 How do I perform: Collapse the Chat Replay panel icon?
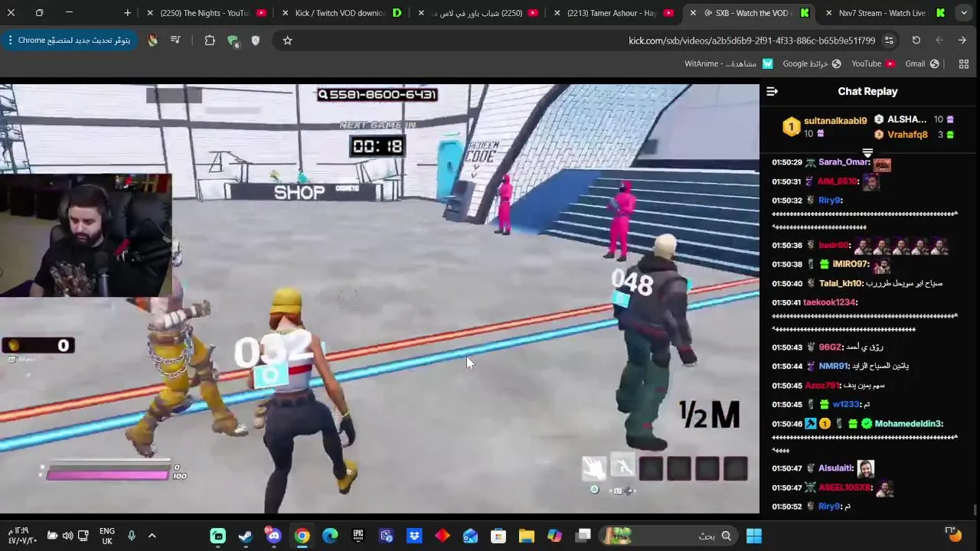pyautogui.click(x=772, y=91)
